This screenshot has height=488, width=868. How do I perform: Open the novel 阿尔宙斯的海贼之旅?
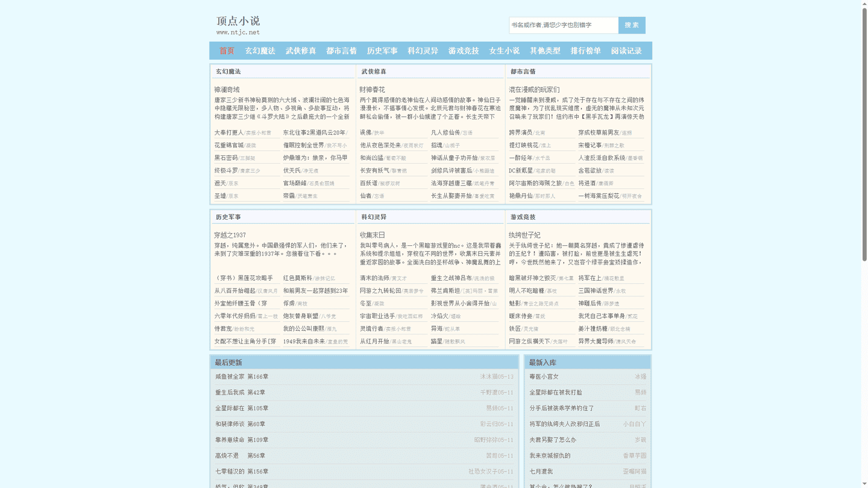point(535,183)
